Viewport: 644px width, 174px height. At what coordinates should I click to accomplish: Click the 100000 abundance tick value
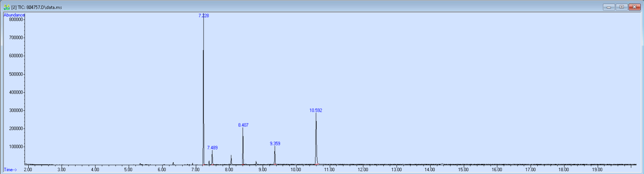16,147
